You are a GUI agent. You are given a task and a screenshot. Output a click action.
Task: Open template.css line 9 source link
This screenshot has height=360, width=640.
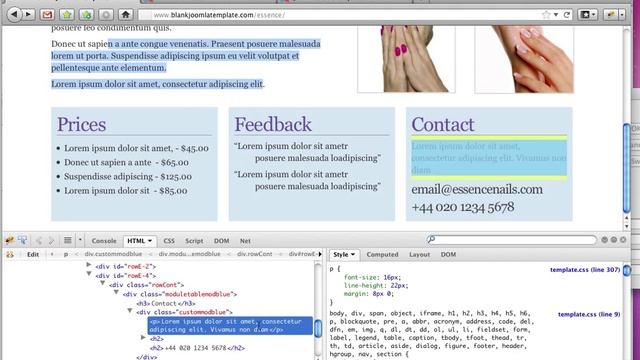(x=589, y=314)
